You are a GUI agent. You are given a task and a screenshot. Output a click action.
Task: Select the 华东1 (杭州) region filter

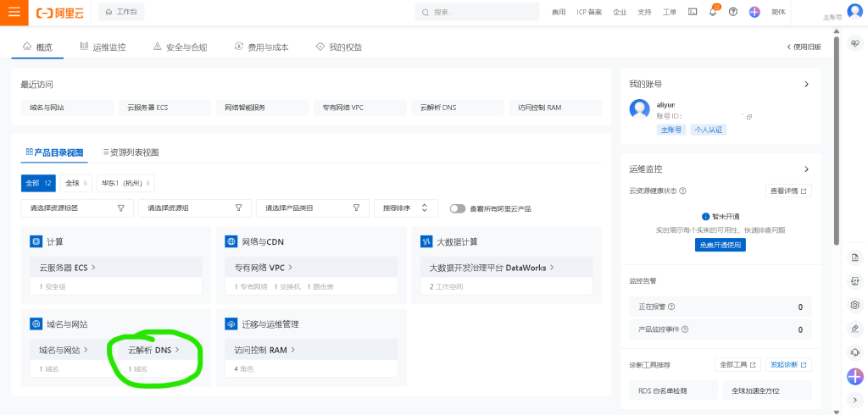tap(125, 183)
